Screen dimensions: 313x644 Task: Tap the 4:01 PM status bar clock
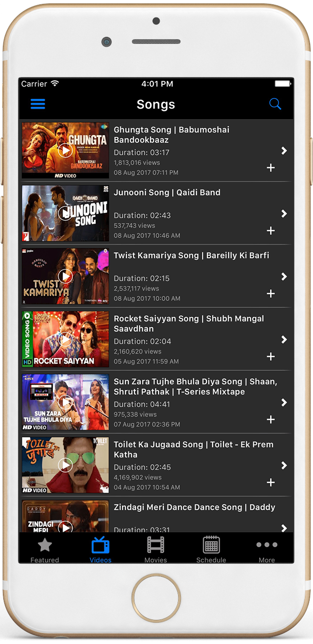[x=157, y=84]
